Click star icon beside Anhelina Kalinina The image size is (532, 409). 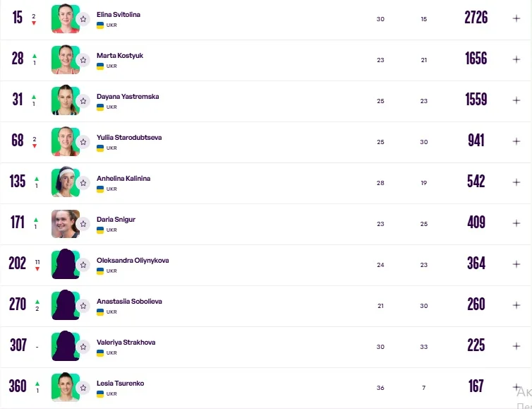click(83, 183)
